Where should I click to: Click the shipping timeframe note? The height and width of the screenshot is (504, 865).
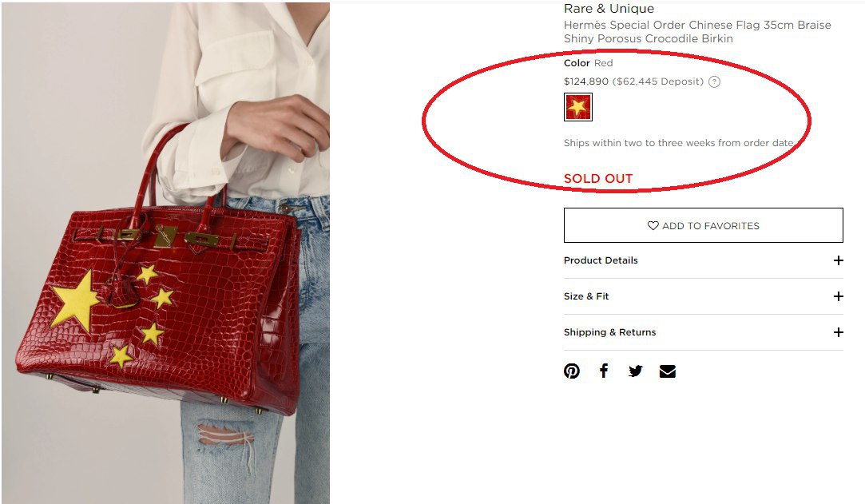click(x=679, y=143)
